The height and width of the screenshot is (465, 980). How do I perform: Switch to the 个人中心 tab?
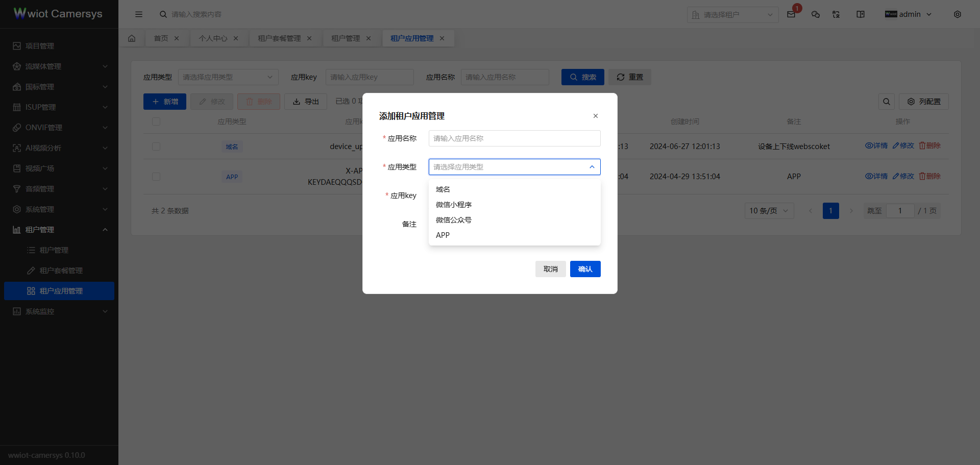pyautogui.click(x=213, y=38)
